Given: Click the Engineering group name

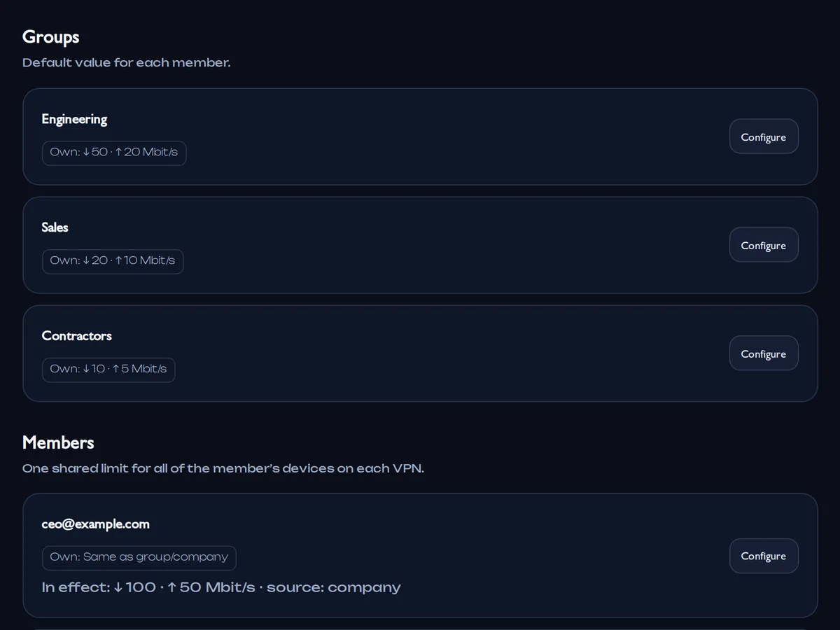Looking at the screenshot, I should point(74,119).
